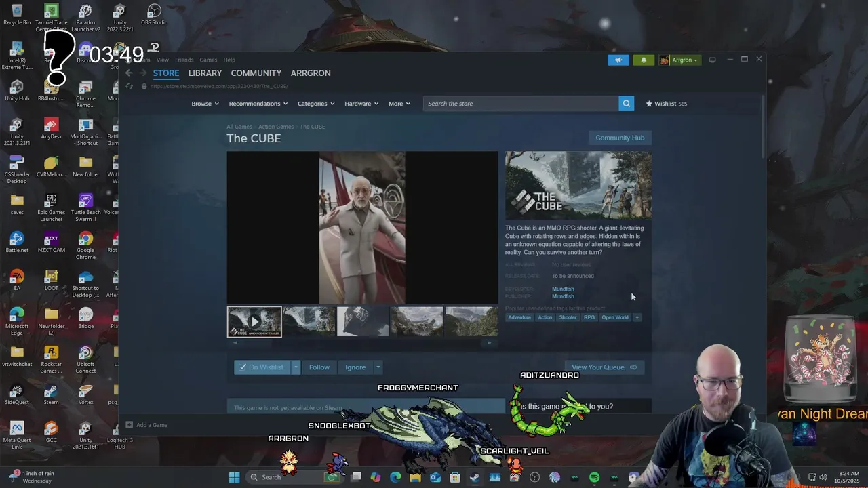Open Turtle Beach Swarm II desktop icon
Viewport: 868px width, 488px height.
(x=85, y=207)
